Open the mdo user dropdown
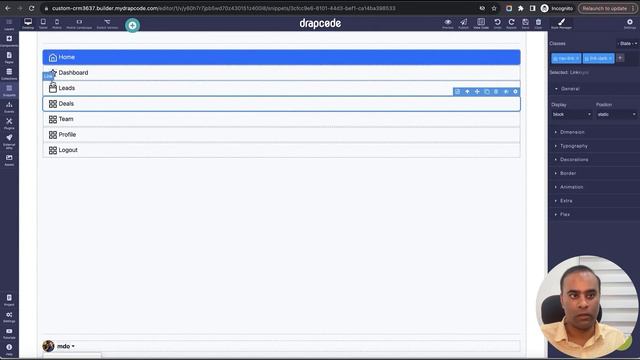The height and width of the screenshot is (360, 640). (66, 346)
